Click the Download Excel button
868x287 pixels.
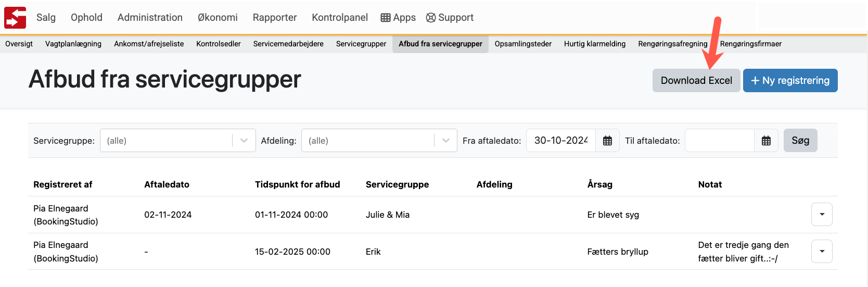(x=696, y=81)
